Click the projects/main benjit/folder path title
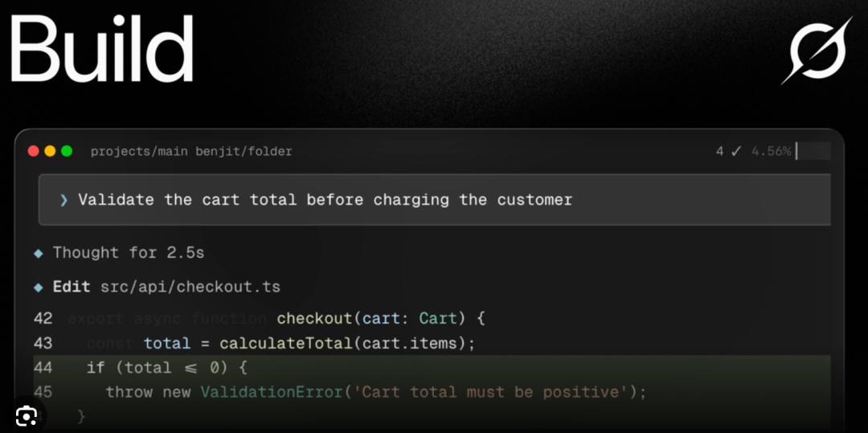 (191, 152)
